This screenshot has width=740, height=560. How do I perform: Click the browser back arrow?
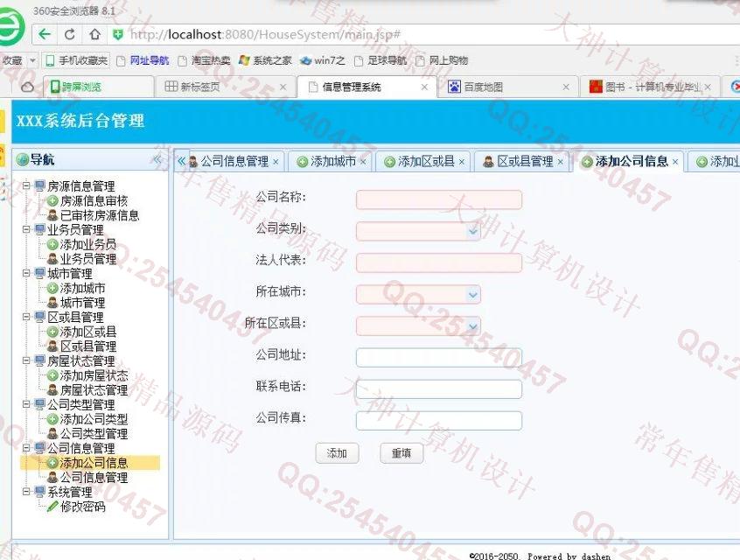(45, 34)
